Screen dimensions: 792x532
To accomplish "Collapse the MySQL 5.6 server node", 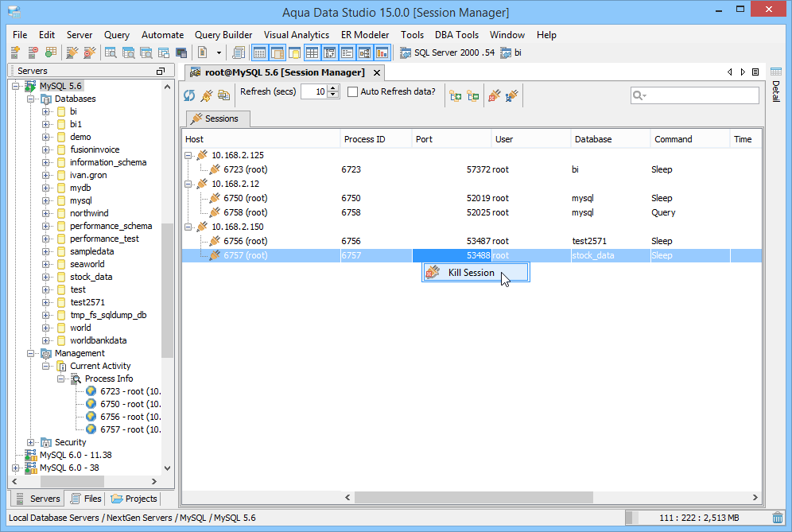I will tap(16, 86).
